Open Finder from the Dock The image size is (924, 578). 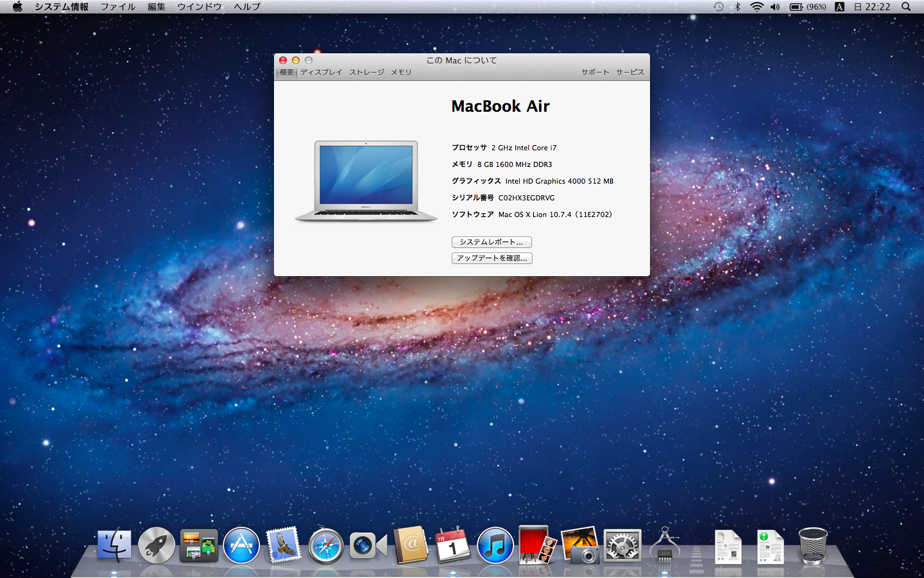pos(114,546)
